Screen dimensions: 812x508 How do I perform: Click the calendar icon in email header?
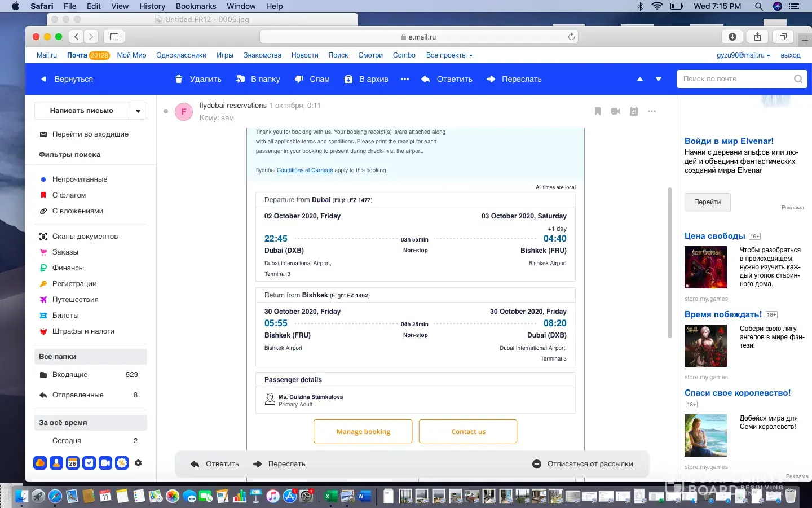634,111
